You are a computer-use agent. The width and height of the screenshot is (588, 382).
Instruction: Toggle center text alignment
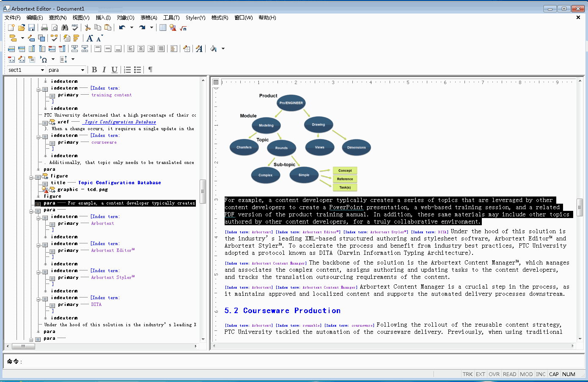141,49
